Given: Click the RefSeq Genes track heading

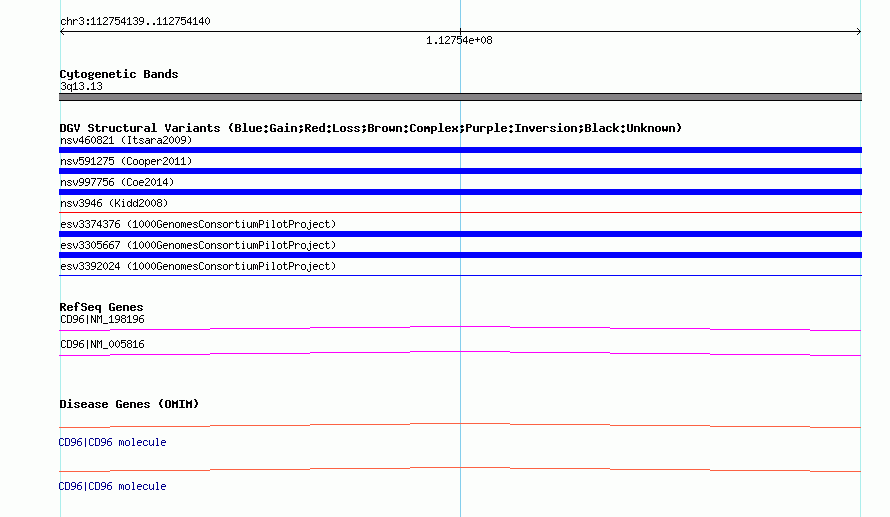Looking at the screenshot, I should [102, 307].
